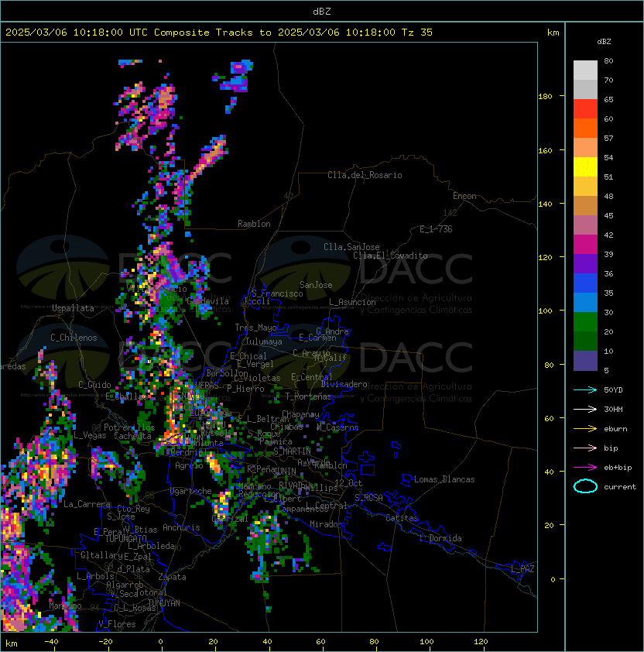Click the 'Tres_Mayo' map label
The height and width of the screenshot is (652, 644).
pyautogui.click(x=255, y=328)
